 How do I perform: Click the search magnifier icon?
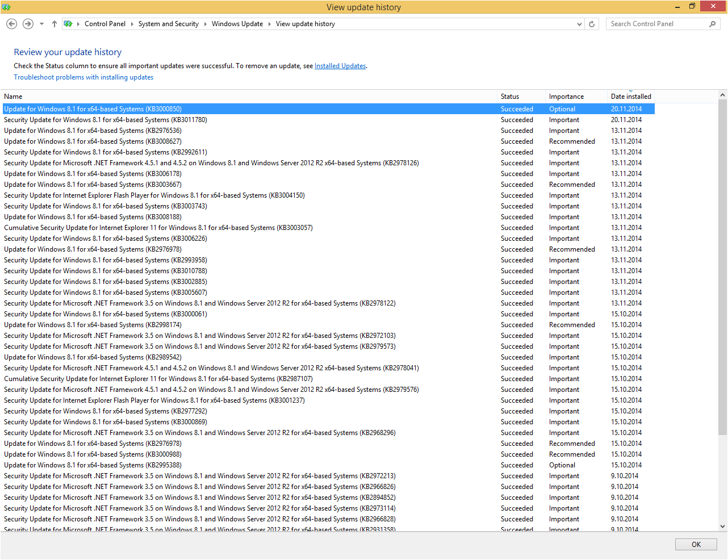[713, 24]
